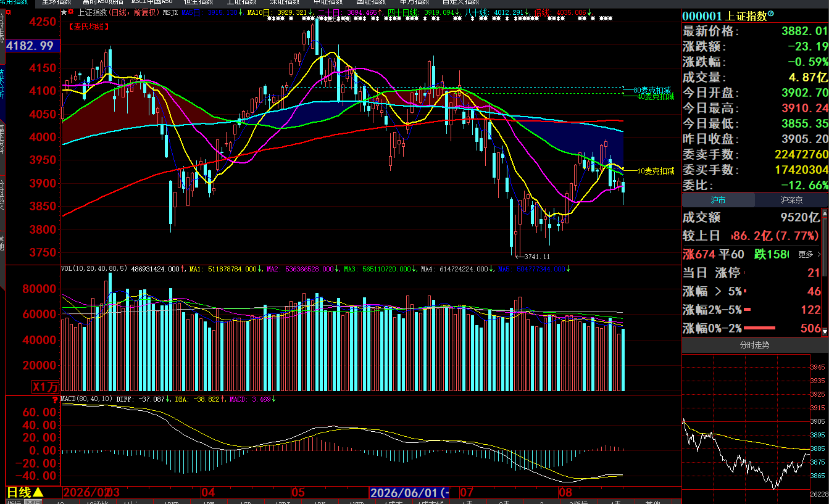829x504 pixels.
Task: Click the star favorite icon beside 上证指数 title
Action: pyautogui.click(x=64, y=12)
